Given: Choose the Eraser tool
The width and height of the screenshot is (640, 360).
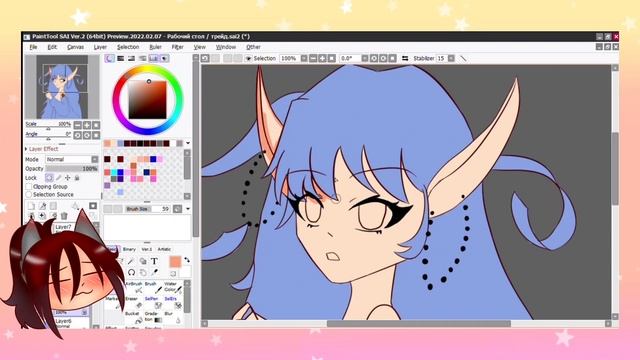Looking at the screenshot, I should (134, 302).
